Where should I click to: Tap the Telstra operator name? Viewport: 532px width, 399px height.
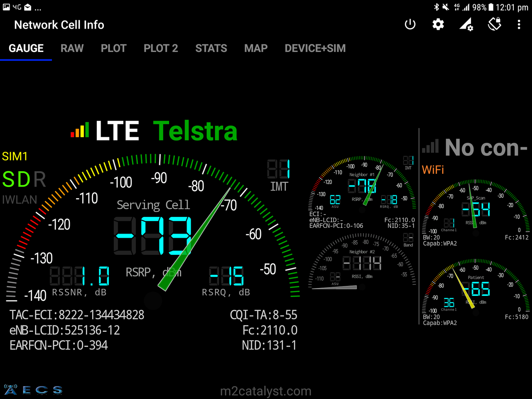pos(195,131)
